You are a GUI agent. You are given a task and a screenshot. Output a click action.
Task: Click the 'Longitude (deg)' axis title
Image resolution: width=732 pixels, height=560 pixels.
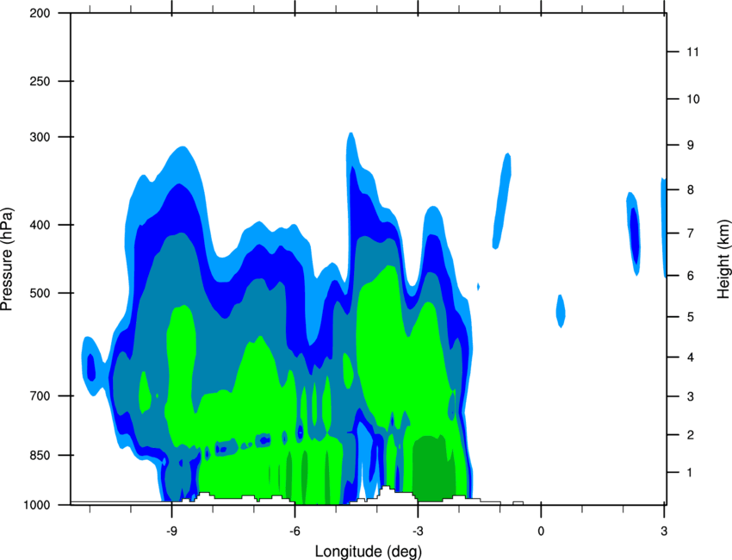369,551
